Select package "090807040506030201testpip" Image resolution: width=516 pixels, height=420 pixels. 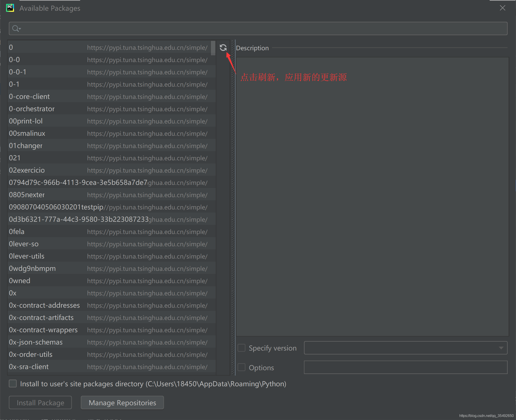coord(112,207)
